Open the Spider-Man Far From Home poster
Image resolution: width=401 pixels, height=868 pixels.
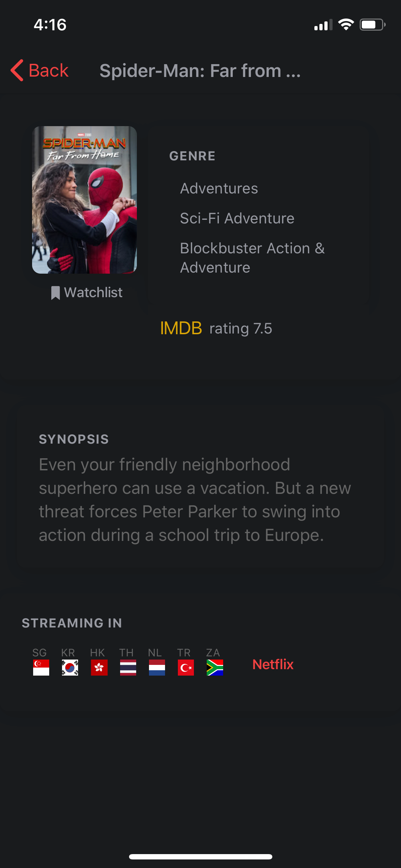click(84, 200)
